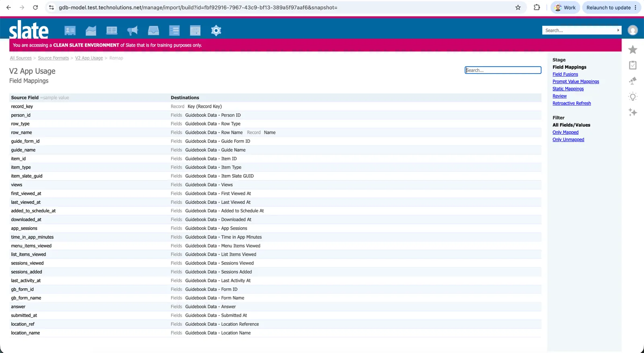644x353 pixels.
Task: Reload the current page
Action: [x=35, y=7]
